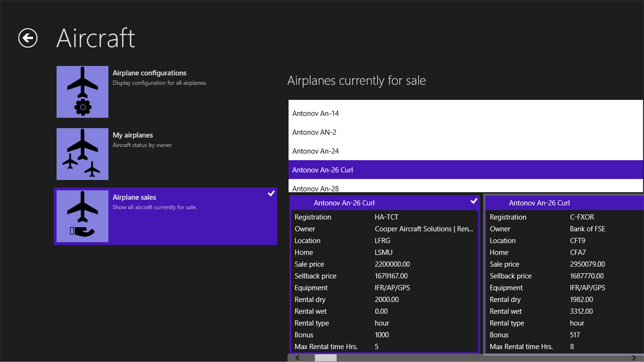644x362 pixels.
Task: Click the horizontal scrollbar thumb
Action: [x=325, y=358]
